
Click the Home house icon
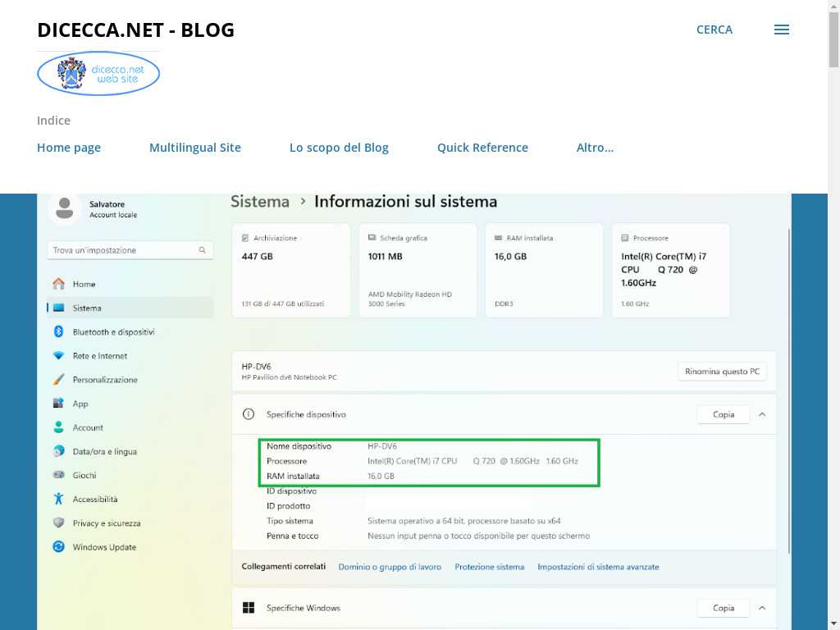[58, 284]
